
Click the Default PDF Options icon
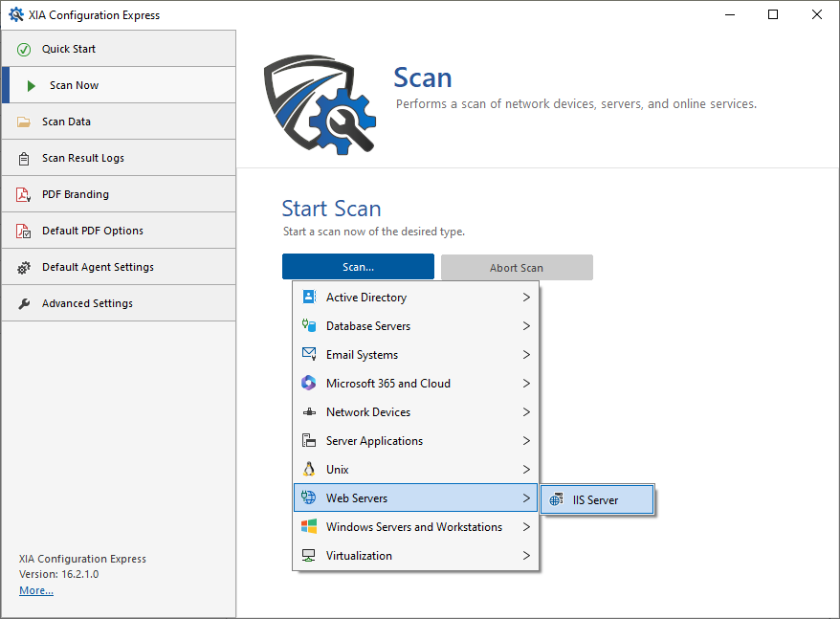coord(24,231)
